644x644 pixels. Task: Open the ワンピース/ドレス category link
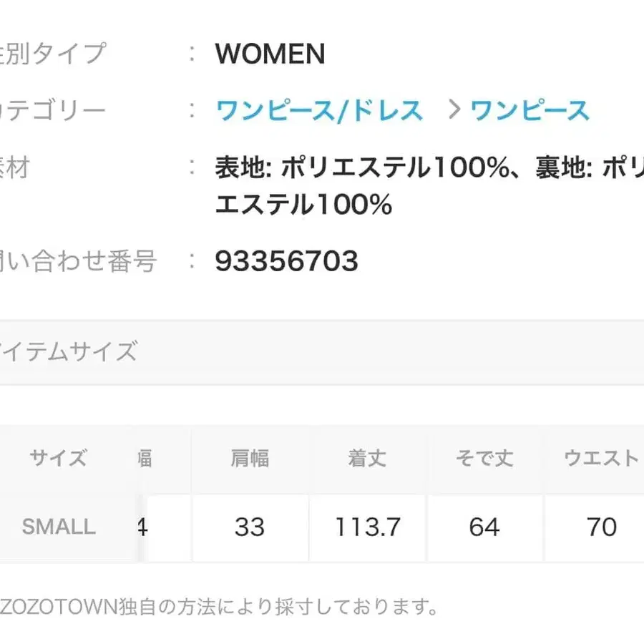[318, 109]
